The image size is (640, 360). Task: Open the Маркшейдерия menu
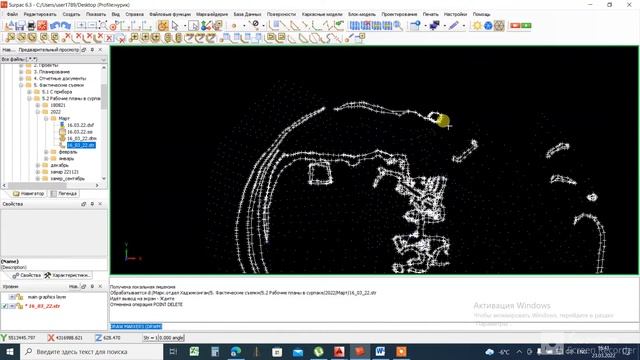[x=212, y=14]
